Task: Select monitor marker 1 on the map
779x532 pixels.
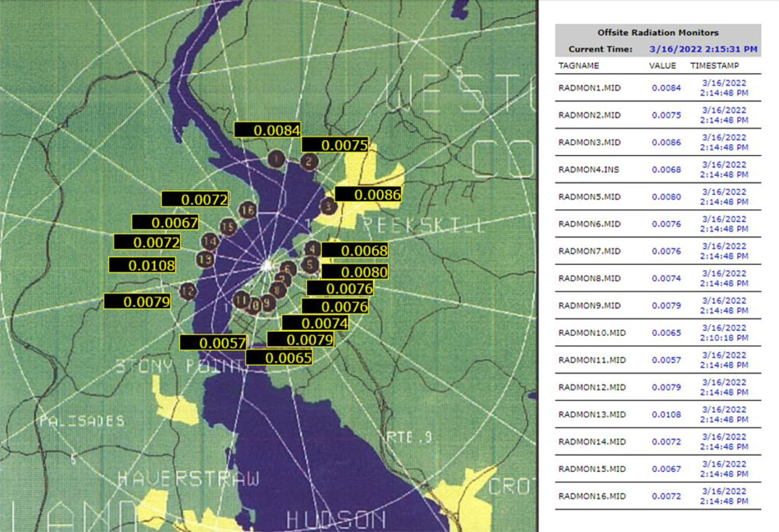Action: [276, 159]
